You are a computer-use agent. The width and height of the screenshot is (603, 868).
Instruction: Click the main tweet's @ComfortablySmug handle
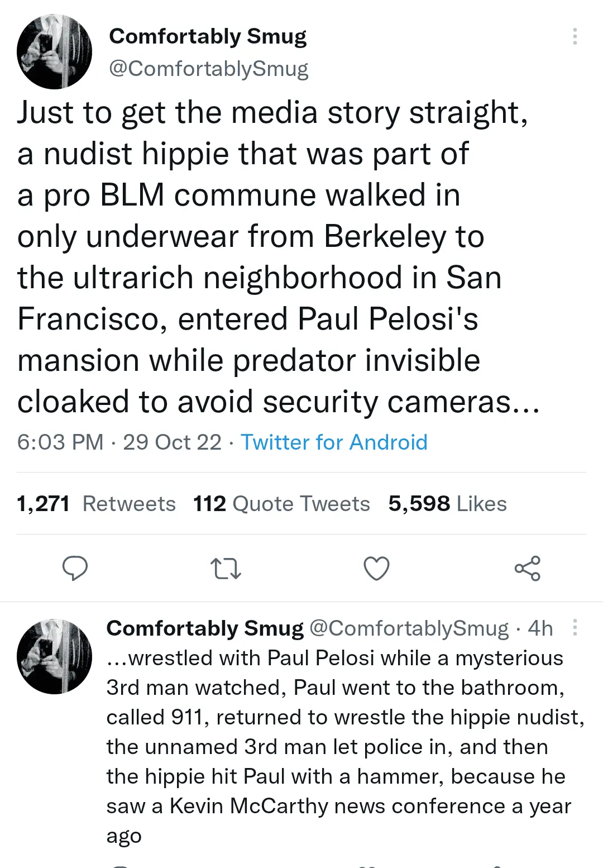(209, 69)
